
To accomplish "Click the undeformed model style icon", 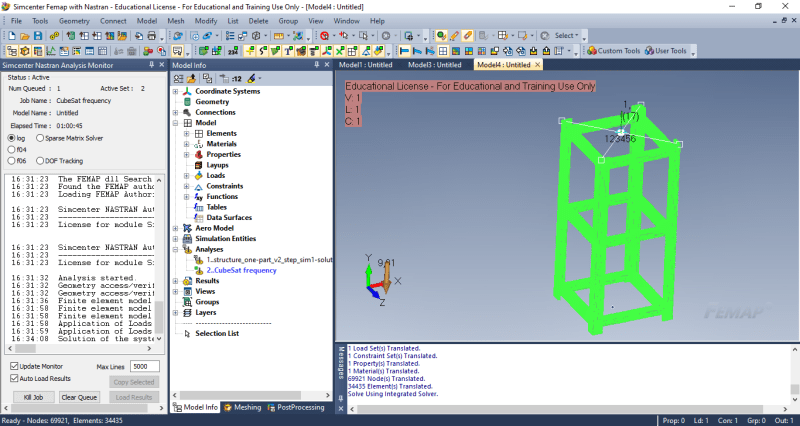I will [x=404, y=51].
